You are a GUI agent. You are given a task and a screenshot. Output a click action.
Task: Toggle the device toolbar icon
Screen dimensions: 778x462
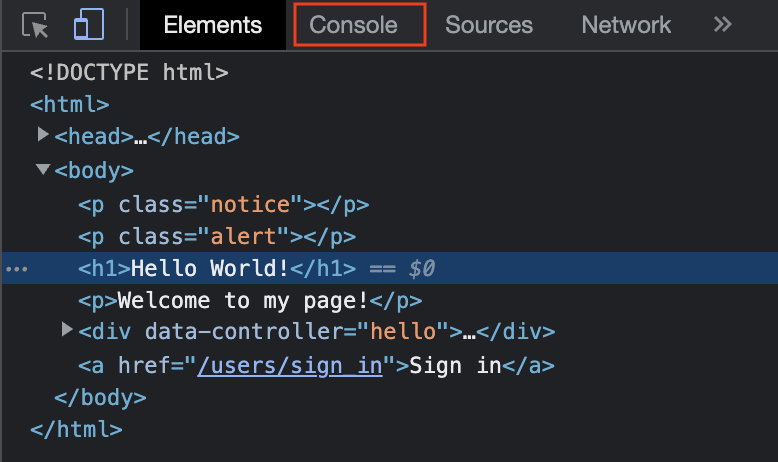click(89, 25)
